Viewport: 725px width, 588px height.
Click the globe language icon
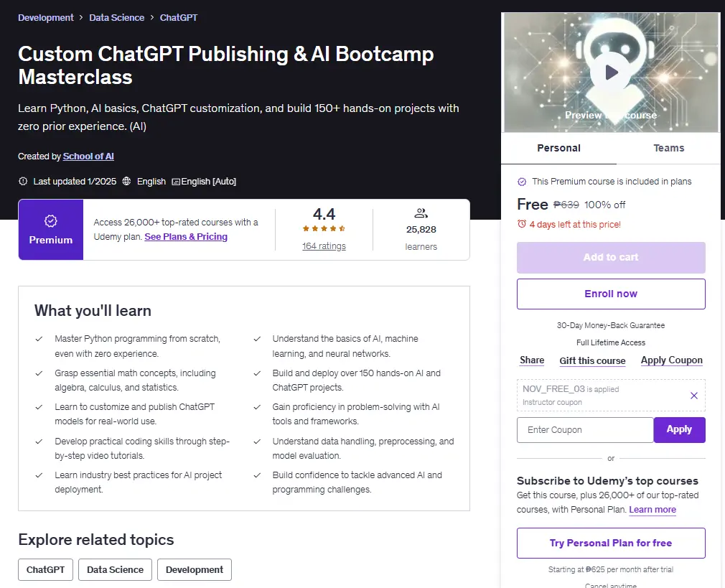coord(126,182)
